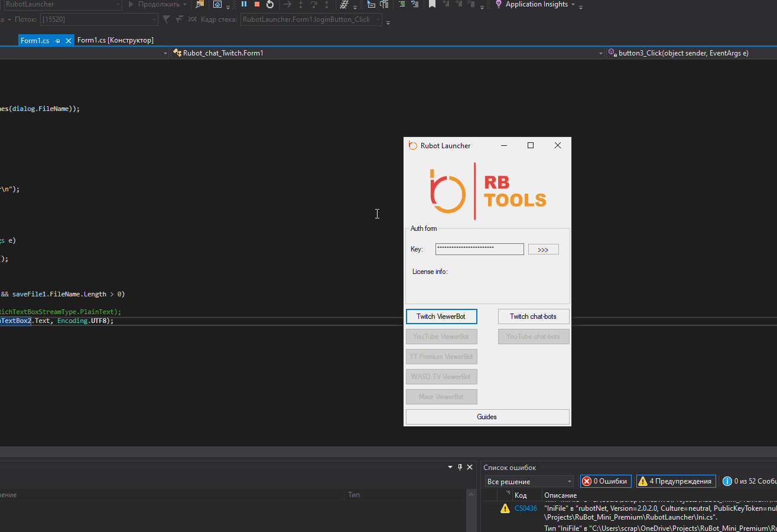The height and width of the screenshot is (532, 777).
Task: Toggle the 0 Ошибки errors filter
Action: 606,481
